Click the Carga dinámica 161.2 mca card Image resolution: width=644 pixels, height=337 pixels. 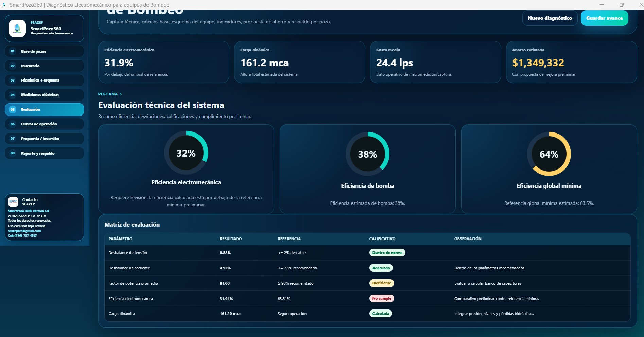pos(300,62)
